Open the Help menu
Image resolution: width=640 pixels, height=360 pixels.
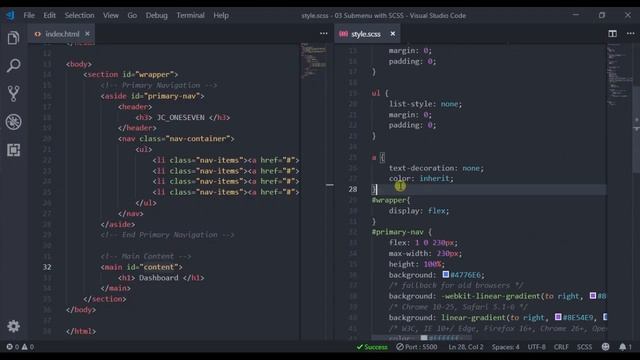coord(221,16)
